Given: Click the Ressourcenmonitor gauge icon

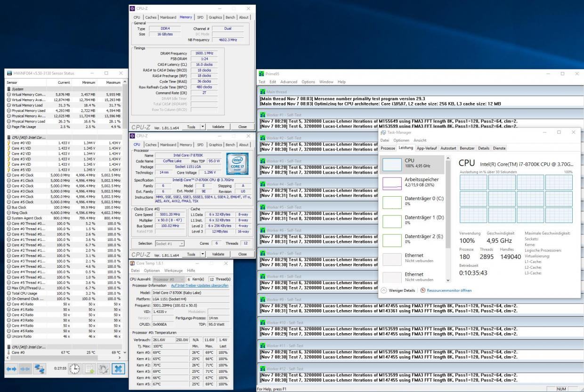Looking at the screenshot, I should point(422,290).
